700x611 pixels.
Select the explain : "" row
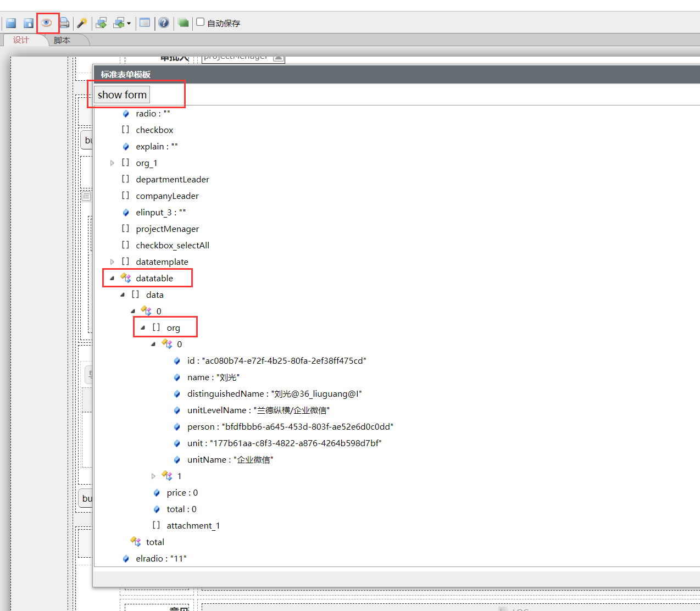pyautogui.click(x=157, y=147)
